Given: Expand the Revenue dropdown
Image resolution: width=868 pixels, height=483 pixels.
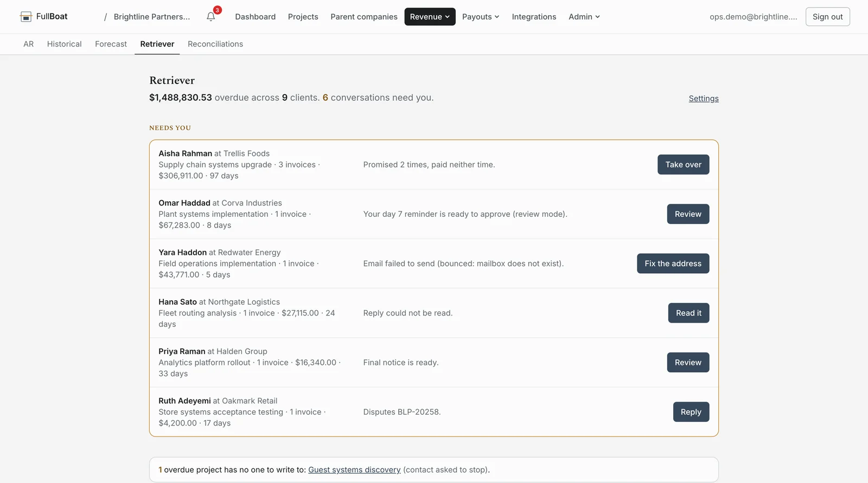Looking at the screenshot, I should point(430,17).
